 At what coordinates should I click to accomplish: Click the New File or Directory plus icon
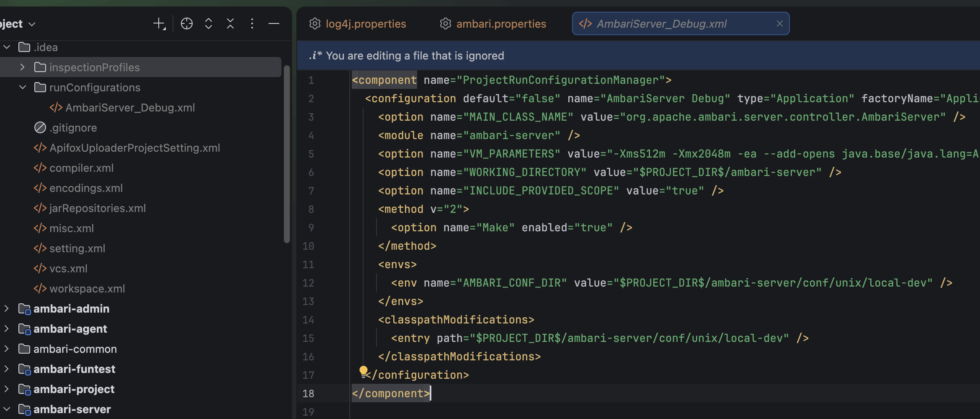[159, 24]
